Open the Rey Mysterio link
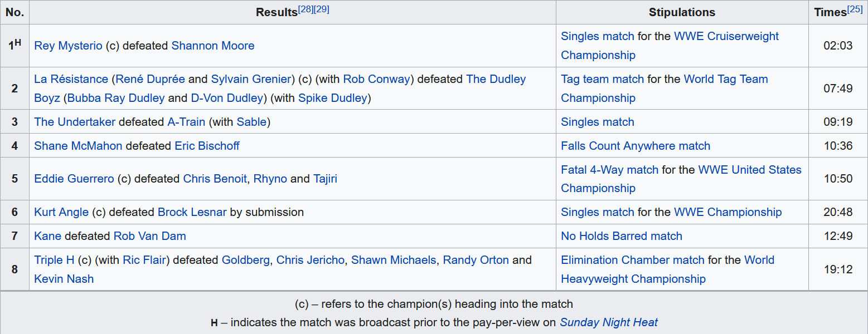Image resolution: width=868 pixels, height=334 pixels. [x=68, y=46]
